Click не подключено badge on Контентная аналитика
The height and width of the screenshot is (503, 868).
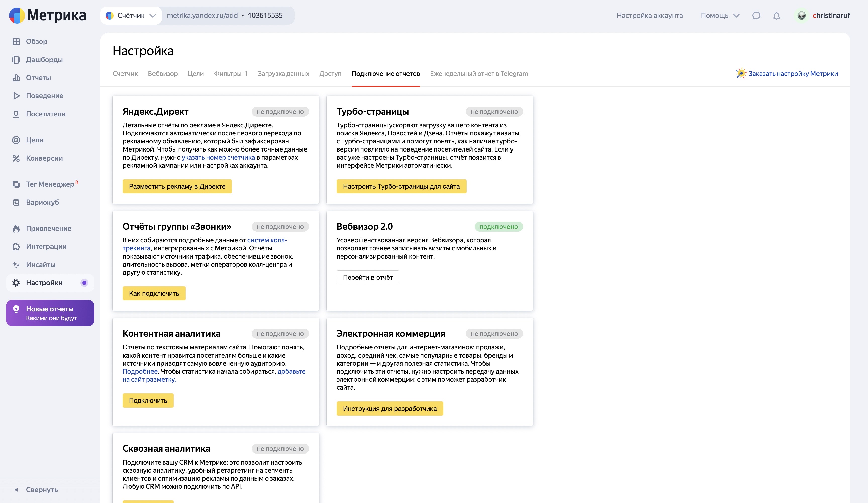coord(280,334)
